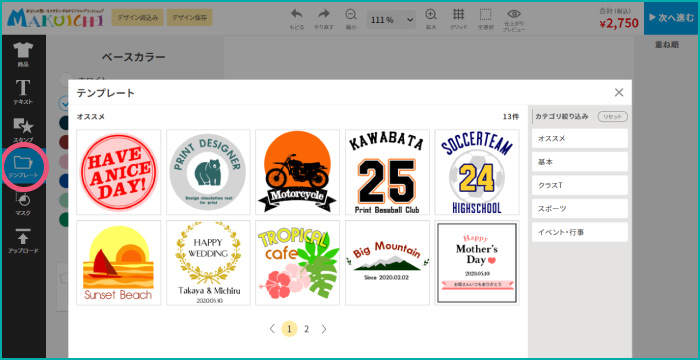Click the MAKUICHI logo

click(55, 18)
